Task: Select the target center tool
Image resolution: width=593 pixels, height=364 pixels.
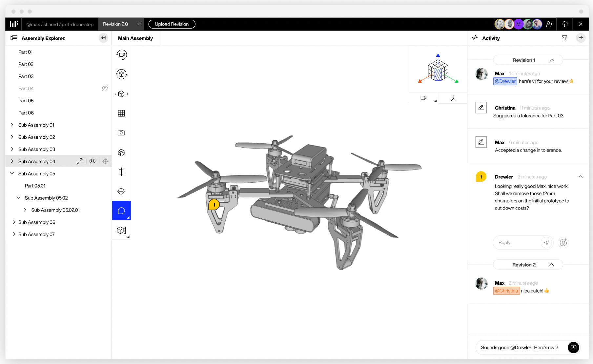Action: (121, 191)
